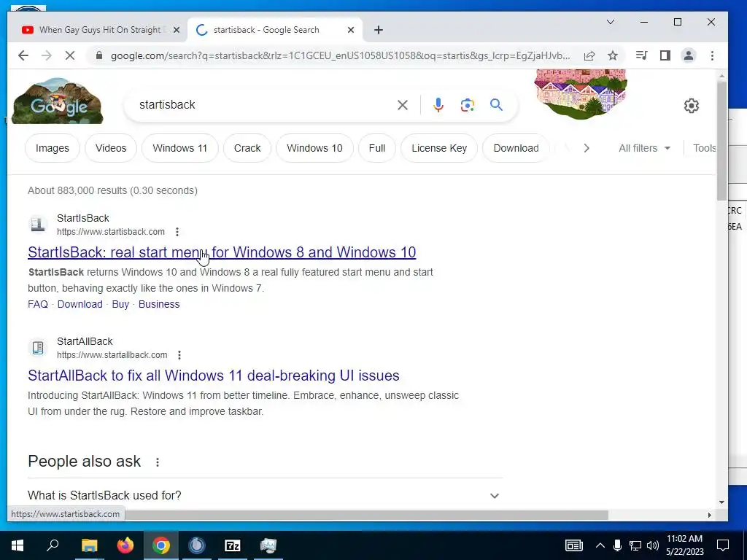Open the Tools option
Image resolution: width=747 pixels, height=560 pixels.
click(x=704, y=148)
